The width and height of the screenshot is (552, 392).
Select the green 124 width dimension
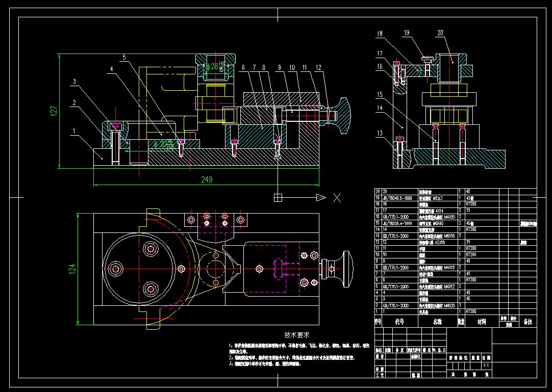(x=72, y=269)
